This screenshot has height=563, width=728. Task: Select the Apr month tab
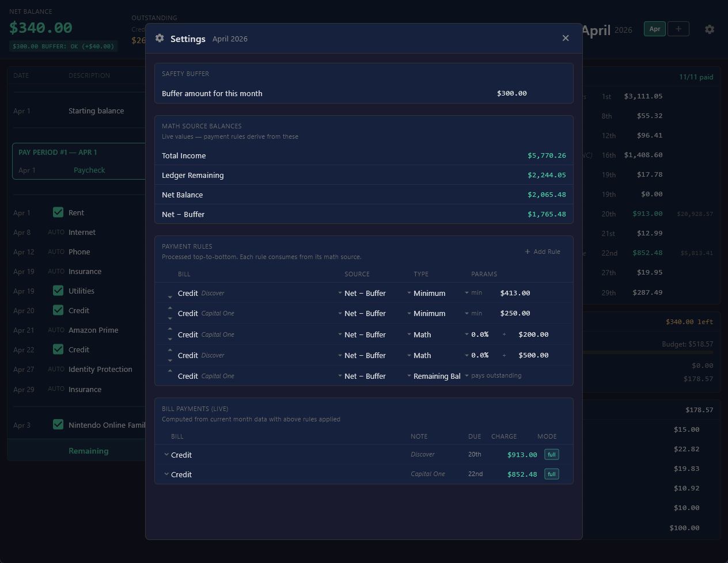[655, 29]
